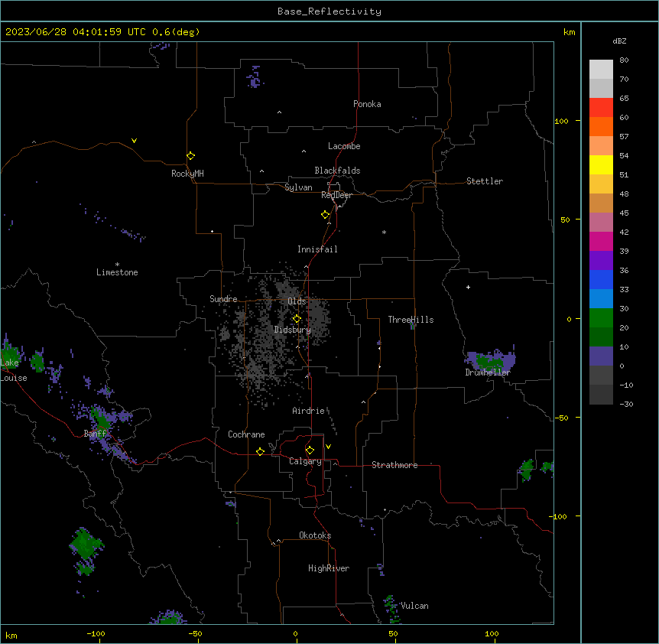Click the yellow V marker northwest of RockyMH
The image size is (659, 644).
(x=134, y=141)
